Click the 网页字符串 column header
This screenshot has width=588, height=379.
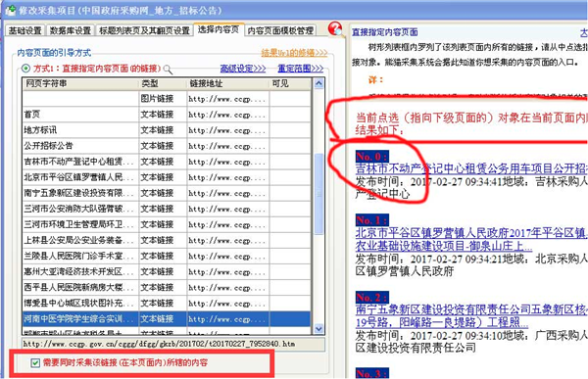(80, 83)
